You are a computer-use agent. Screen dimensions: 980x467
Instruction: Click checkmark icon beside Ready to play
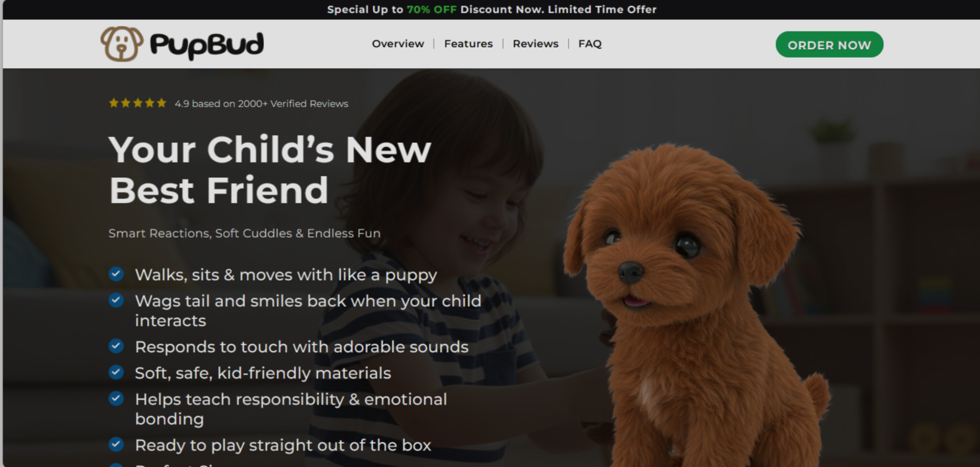[x=116, y=444]
